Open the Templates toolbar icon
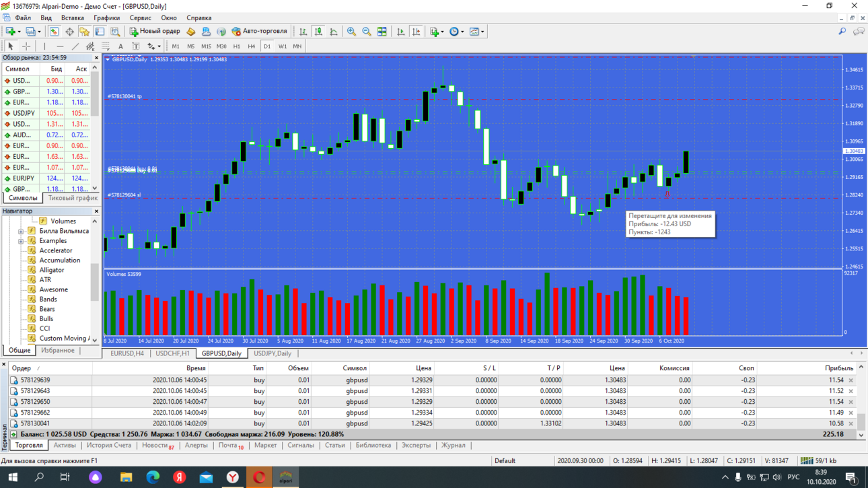The width and height of the screenshot is (868, 488). 474,32
